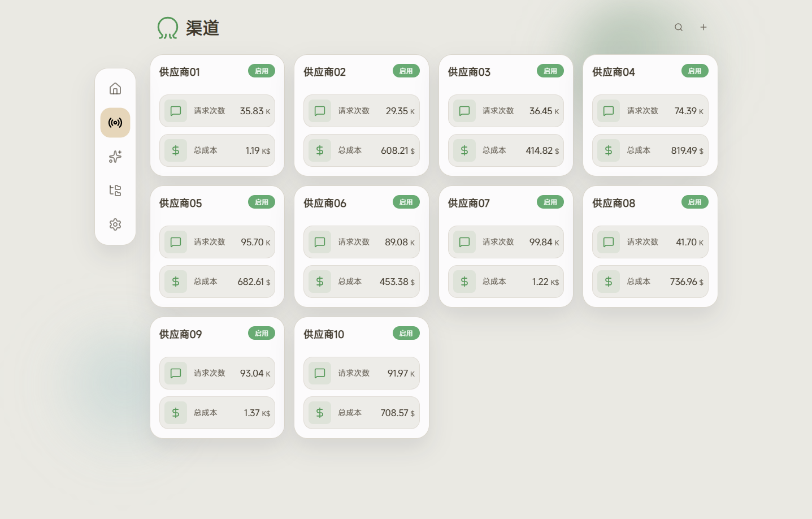The height and width of the screenshot is (519, 812).
Task: Click 供应商04 total cost dollar icon
Action: pos(609,150)
